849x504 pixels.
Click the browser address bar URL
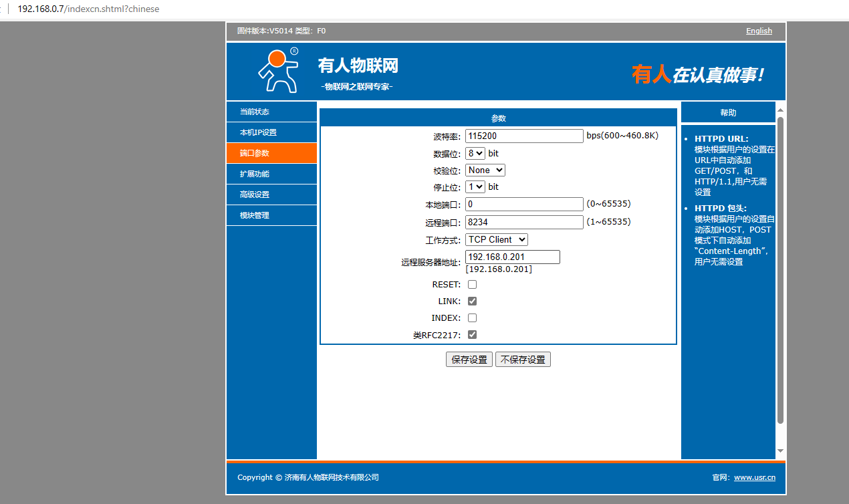88,9
